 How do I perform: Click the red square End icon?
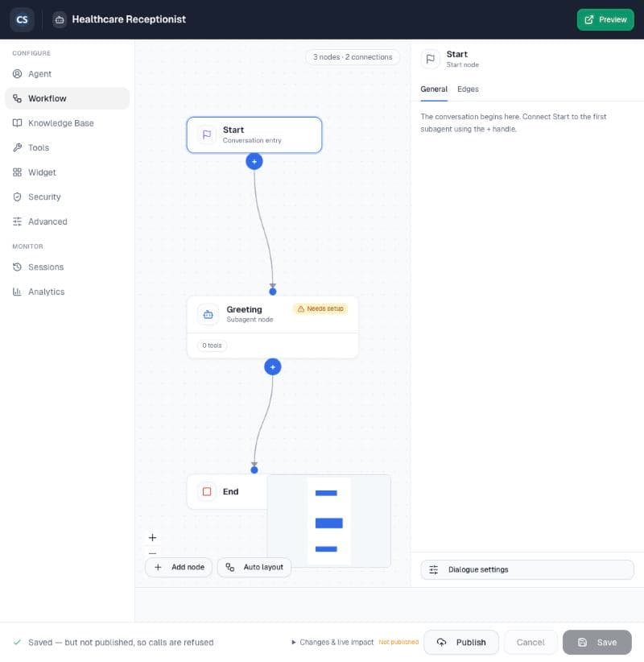pos(207,492)
